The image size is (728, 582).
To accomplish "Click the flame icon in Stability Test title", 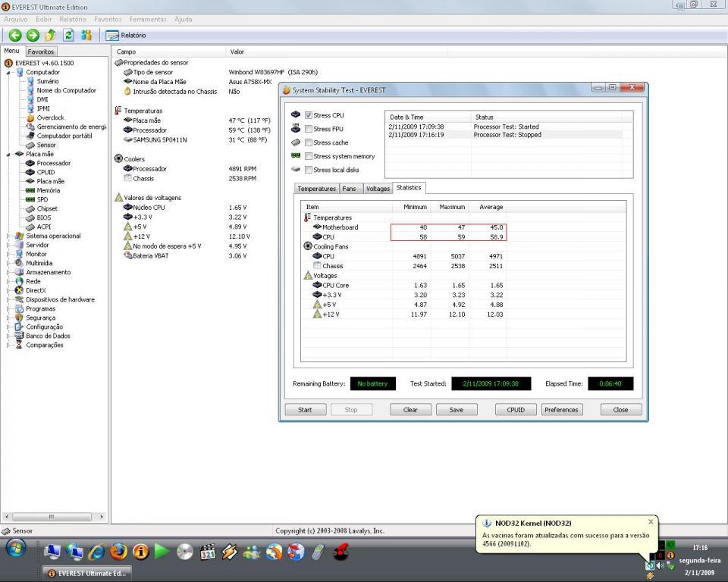I will tap(287, 90).
